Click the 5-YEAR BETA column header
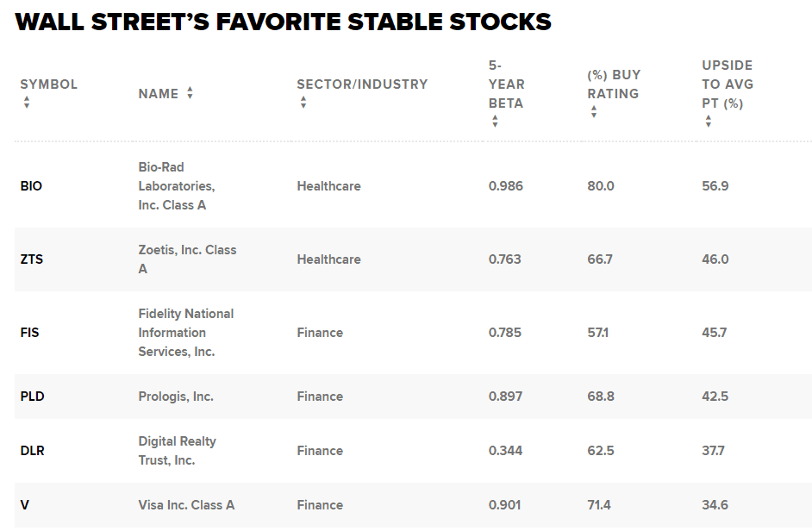The width and height of the screenshot is (812, 531). [506, 84]
